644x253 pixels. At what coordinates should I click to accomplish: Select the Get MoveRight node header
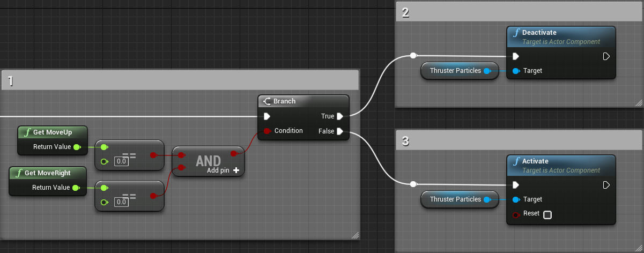coord(48,173)
